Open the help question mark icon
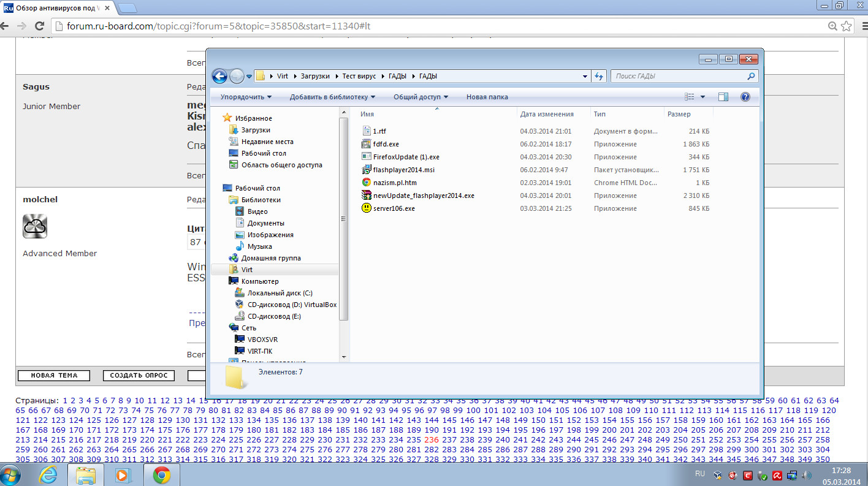Screen dimensions: 868x486 [745, 97]
